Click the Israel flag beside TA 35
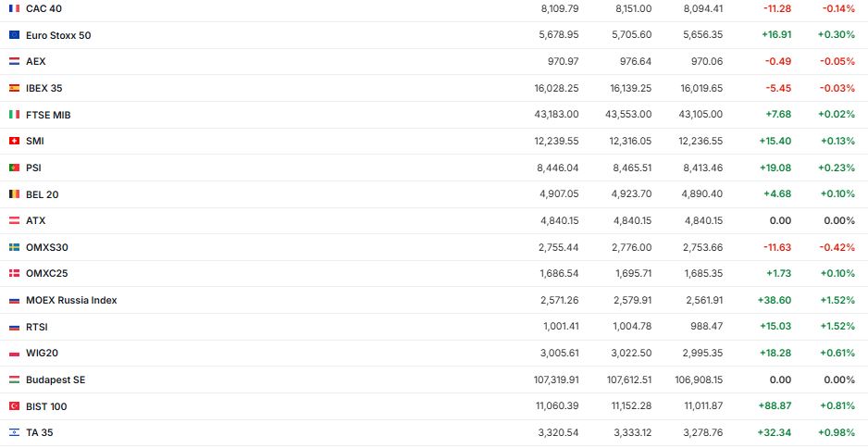Screen dimensions: 868x448 click(14, 432)
